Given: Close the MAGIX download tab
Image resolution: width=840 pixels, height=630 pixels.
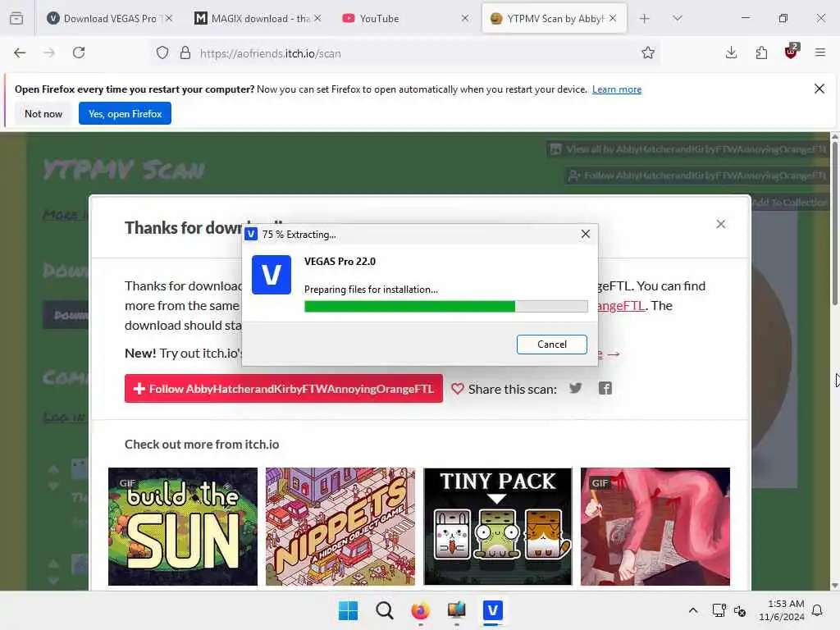Looking at the screenshot, I should 317,18.
